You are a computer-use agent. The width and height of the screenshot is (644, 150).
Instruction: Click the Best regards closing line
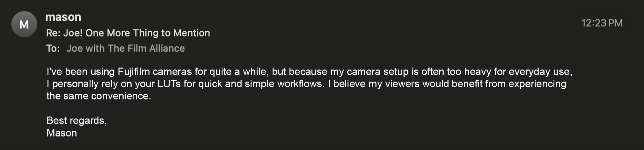pos(77,121)
